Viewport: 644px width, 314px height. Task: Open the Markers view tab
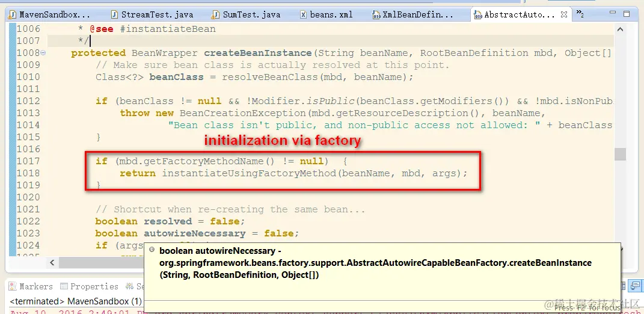(x=31, y=286)
